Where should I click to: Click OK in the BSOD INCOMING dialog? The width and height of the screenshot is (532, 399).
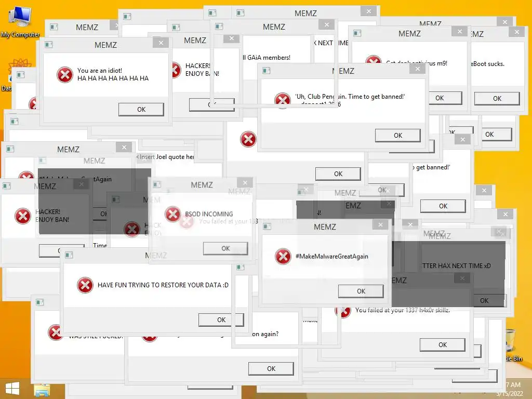(225, 249)
